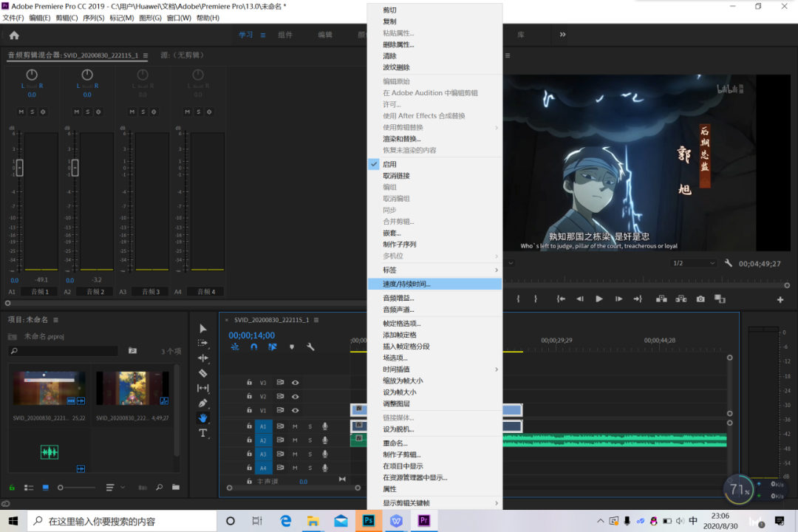
Task: Switch to 编辑 workspace tab
Action: point(325,35)
